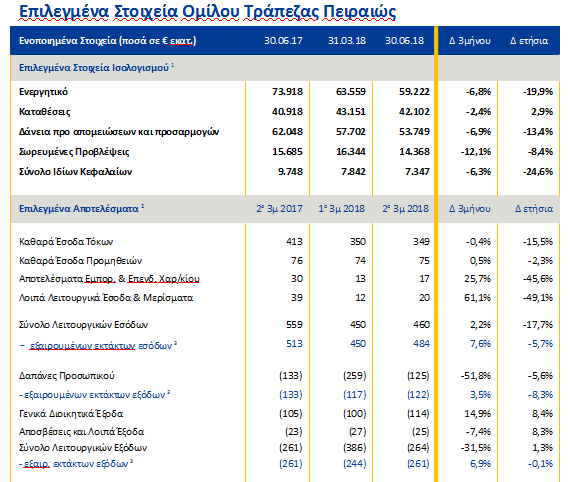Click the blue label 'εξαιρ. εκτάκτων εξόδων'
The image size is (571, 482).
(x=76, y=464)
